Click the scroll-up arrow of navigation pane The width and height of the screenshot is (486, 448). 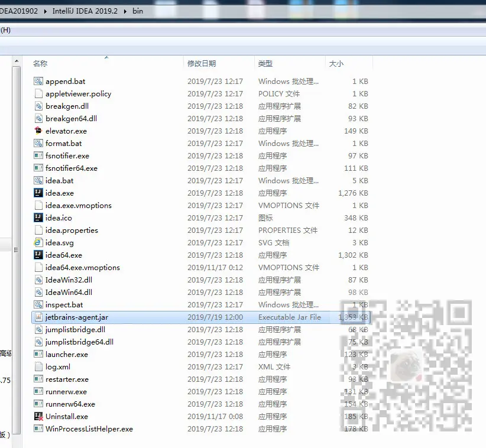[17, 61]
